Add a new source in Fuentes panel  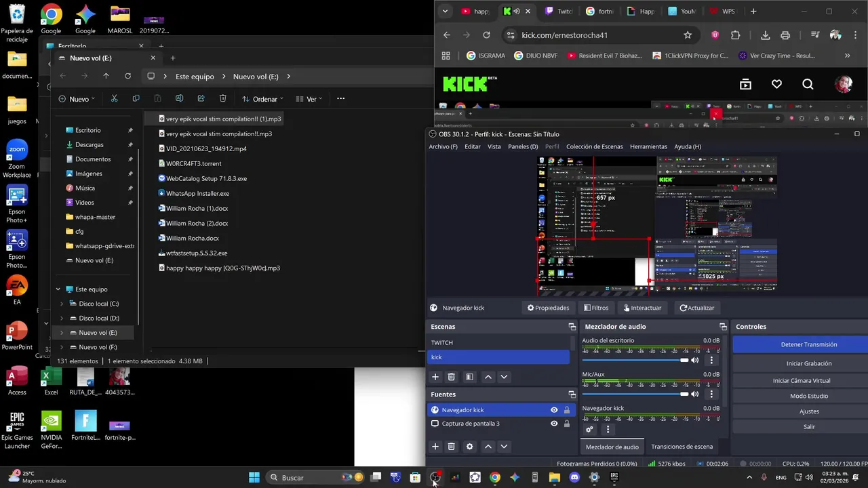(x=435, y=447)
